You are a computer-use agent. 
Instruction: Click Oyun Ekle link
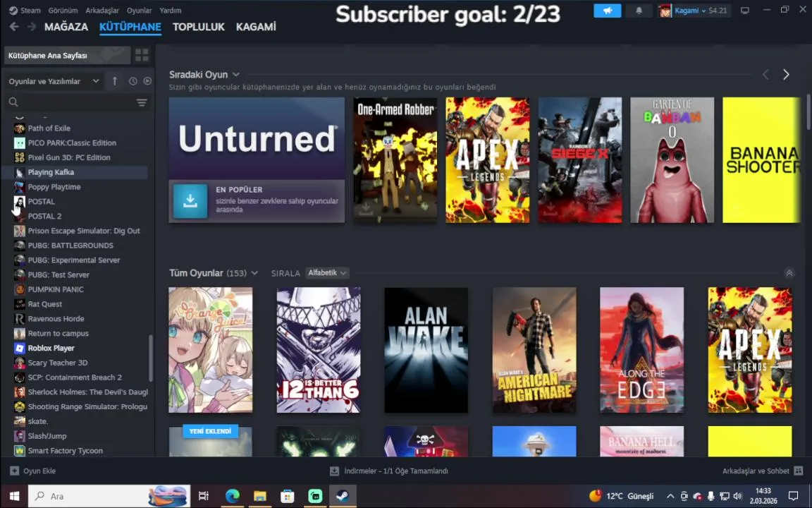pos(39,471)
